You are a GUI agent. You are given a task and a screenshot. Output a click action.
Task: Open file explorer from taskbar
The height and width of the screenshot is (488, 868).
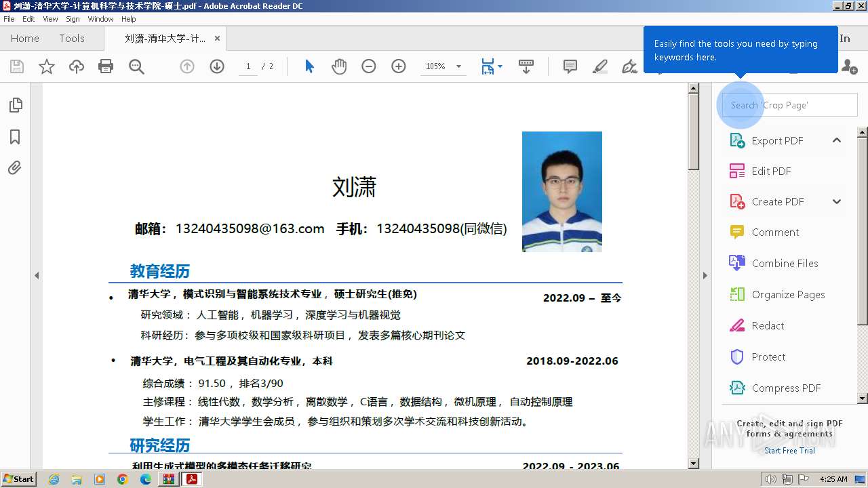(77, 479)
